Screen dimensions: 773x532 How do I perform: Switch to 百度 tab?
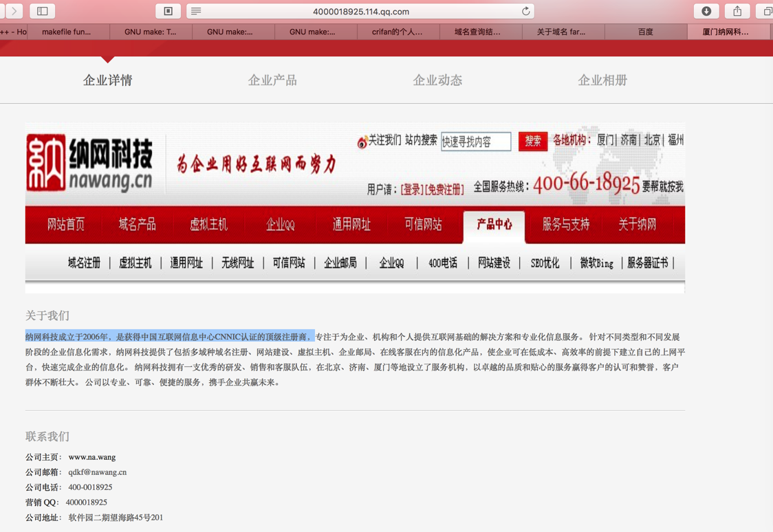[x=645, y=32]
